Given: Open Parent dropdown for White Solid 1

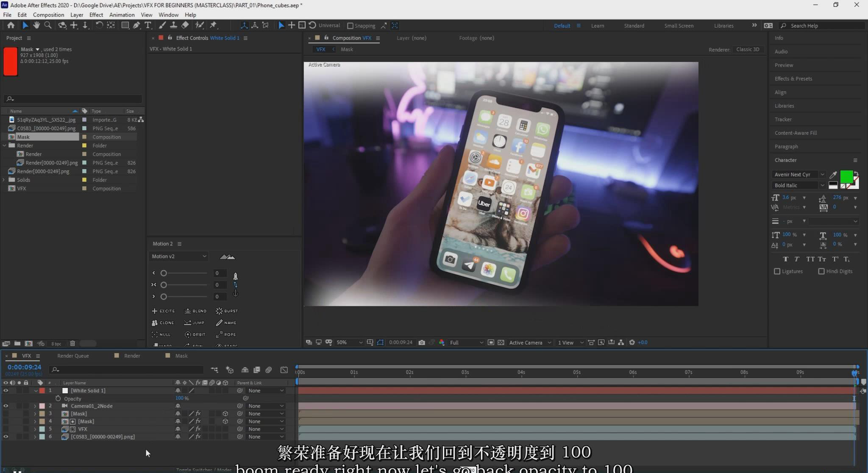Looking at the screenshot, I should click(266, 391).
